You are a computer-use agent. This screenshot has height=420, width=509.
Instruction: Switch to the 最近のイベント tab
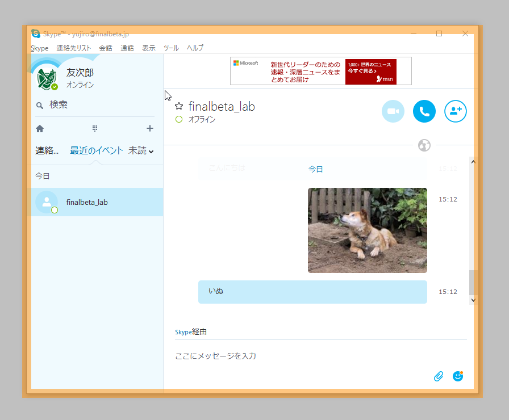pyautogui.click(x=94, y=150)
